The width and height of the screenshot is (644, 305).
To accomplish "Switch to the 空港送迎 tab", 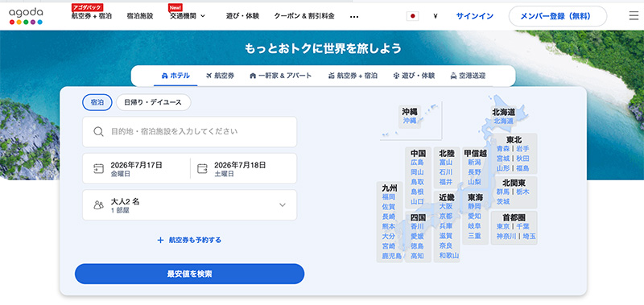I will (x=468, y=76).
